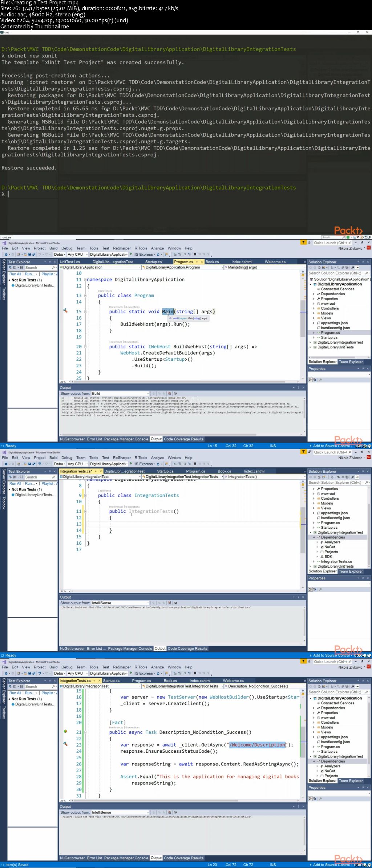Open Analyze menu in Program.cs window

157,248
